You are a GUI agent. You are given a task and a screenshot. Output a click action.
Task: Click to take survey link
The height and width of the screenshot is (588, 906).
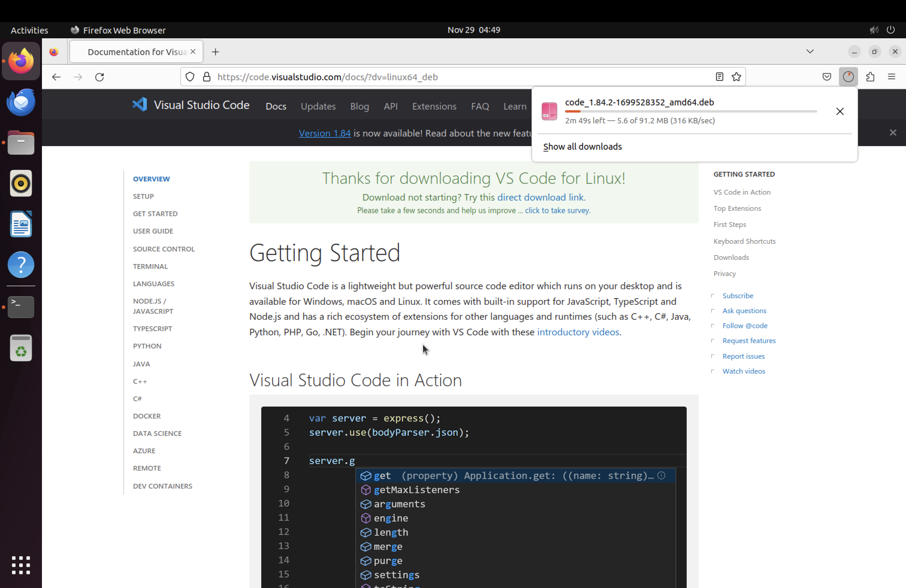point(557,210)
